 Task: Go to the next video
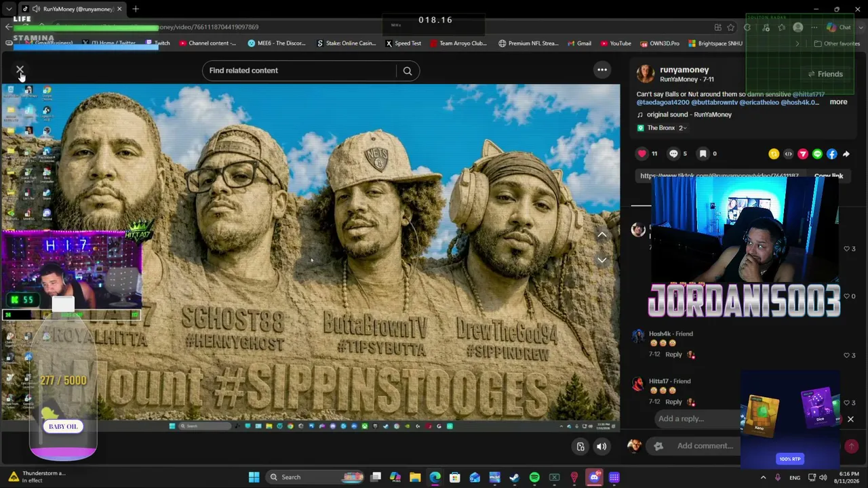pyautogui.click(x=601, y=260)
